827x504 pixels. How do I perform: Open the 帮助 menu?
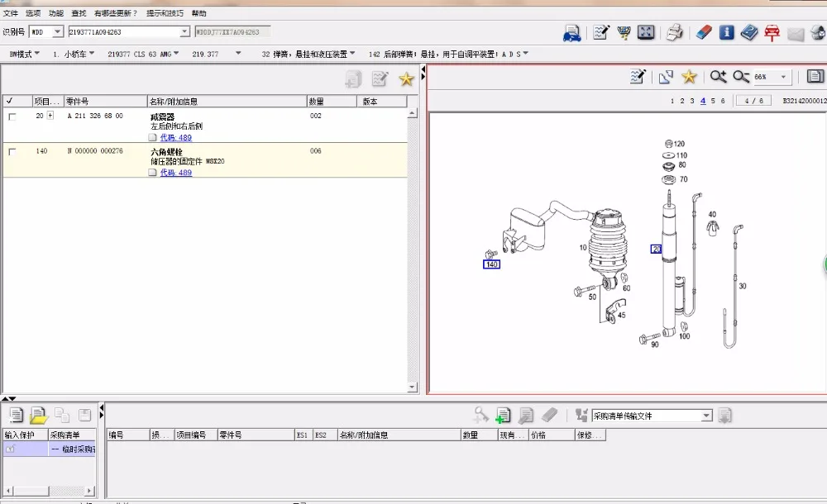pos(198,13)
